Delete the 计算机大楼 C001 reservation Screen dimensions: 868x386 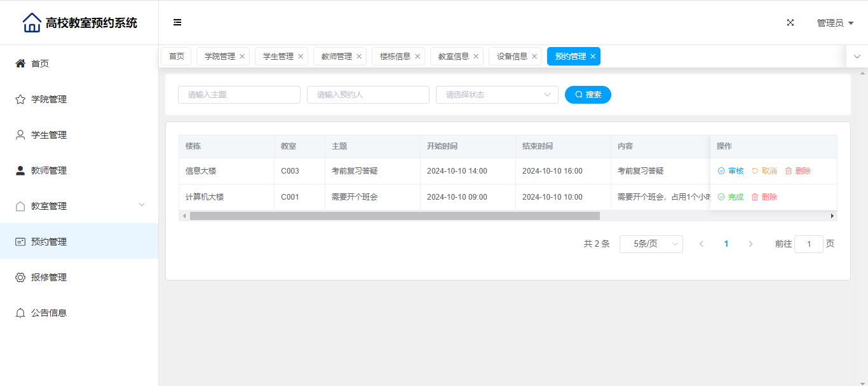point(764,197)
